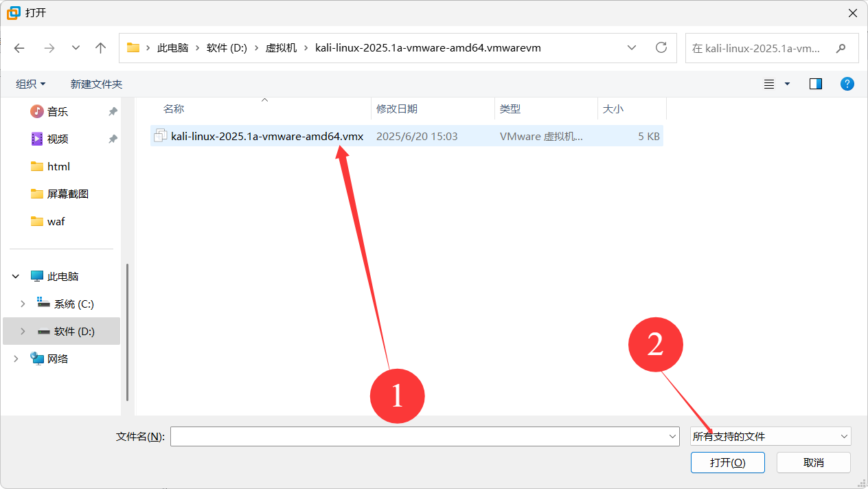The image size is (868, 489).
Task: Select 软件 (D:) in the address breadcrumb
Action: 227,48
